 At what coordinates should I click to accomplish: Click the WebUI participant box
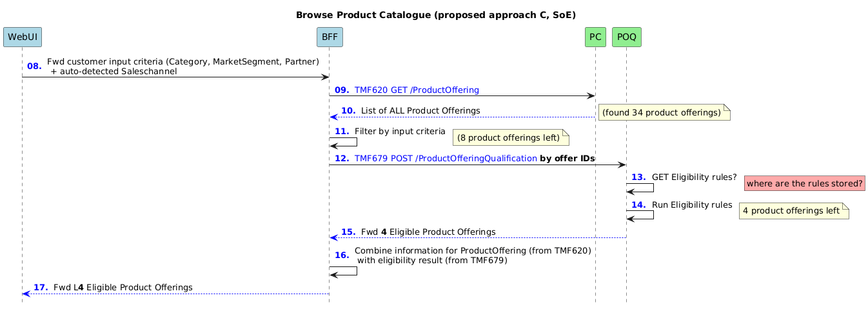click(22, 37)
